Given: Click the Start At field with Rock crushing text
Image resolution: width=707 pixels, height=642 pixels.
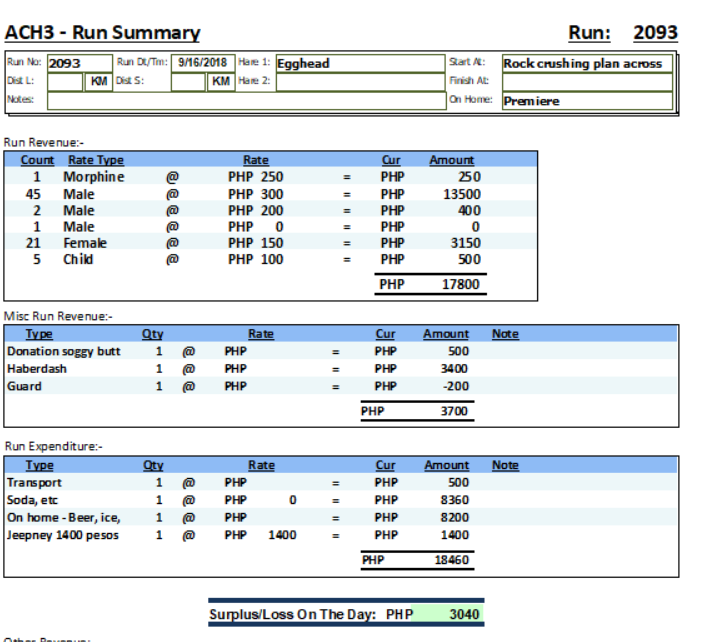Looking at the screenshot, I should 586,63.
